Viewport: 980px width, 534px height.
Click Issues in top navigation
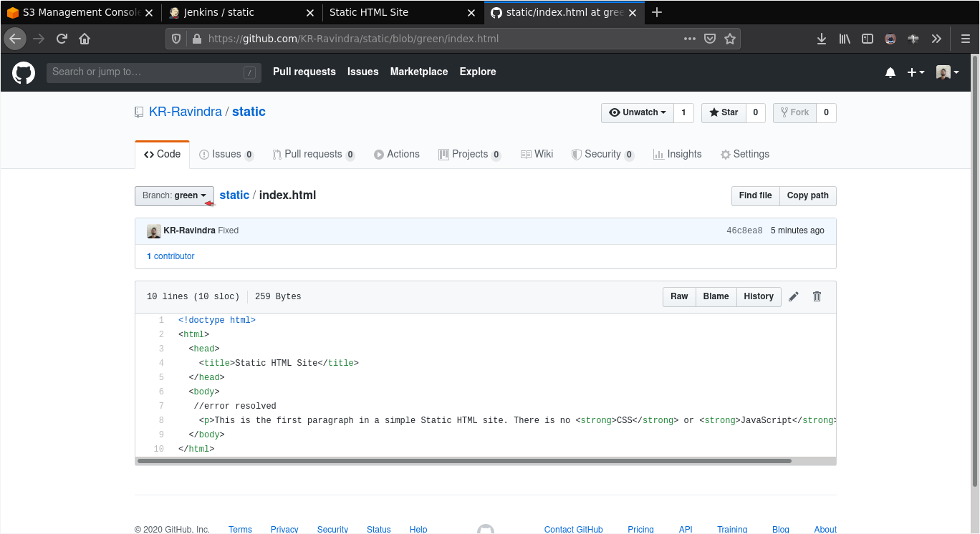[362, 72]
